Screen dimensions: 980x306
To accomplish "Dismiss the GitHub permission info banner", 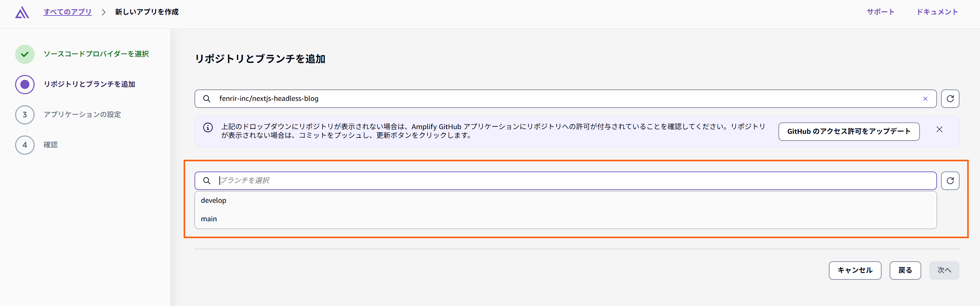I will [x=939, y=129].
